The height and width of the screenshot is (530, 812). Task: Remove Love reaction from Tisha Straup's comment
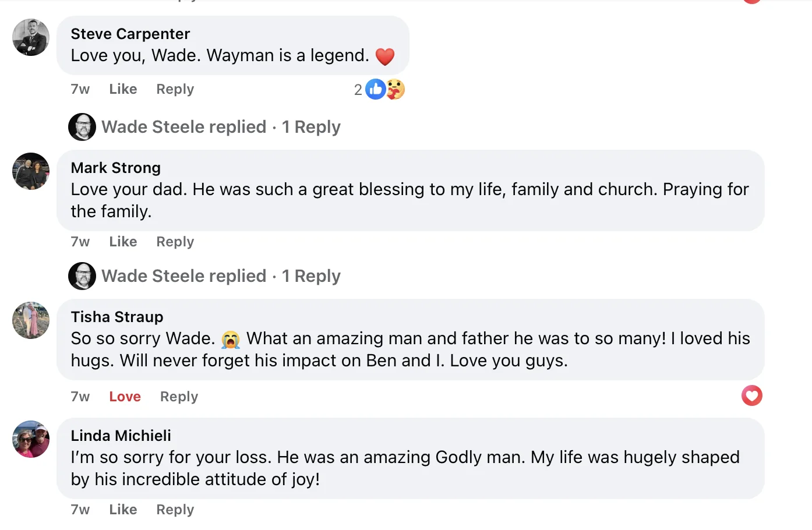coord(125,397)
